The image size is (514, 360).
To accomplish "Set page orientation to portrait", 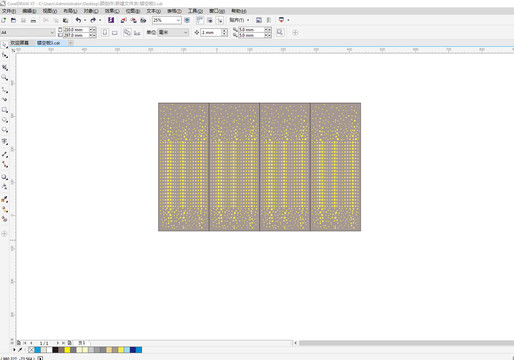I will click(105, 32).
